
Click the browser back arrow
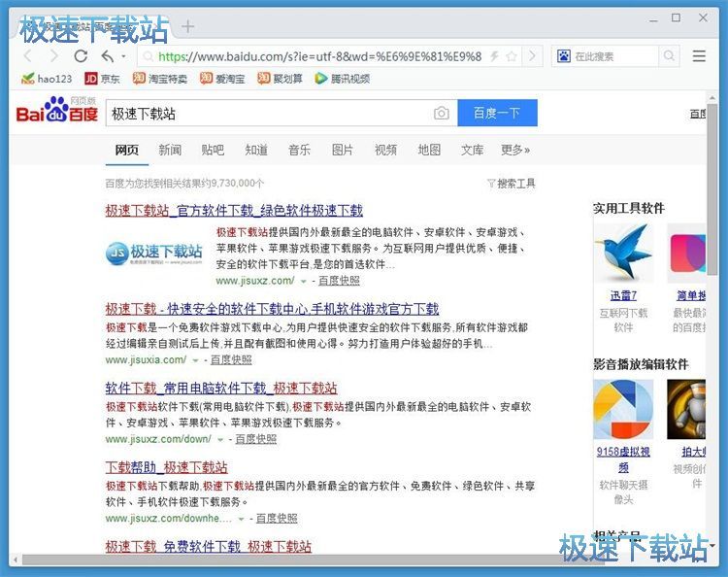[26, 56]
